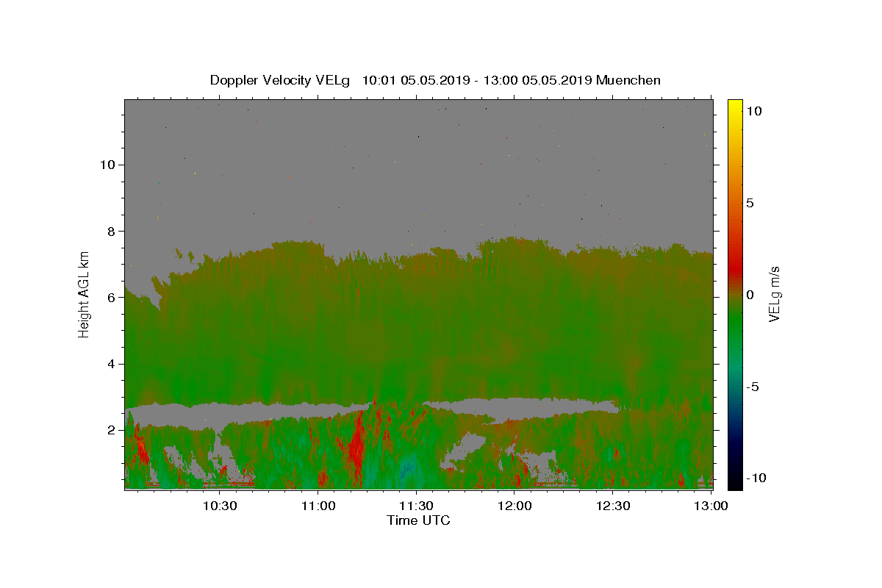Click the 10:30 time tick label
882x588 pixels.
click(220, 506)
